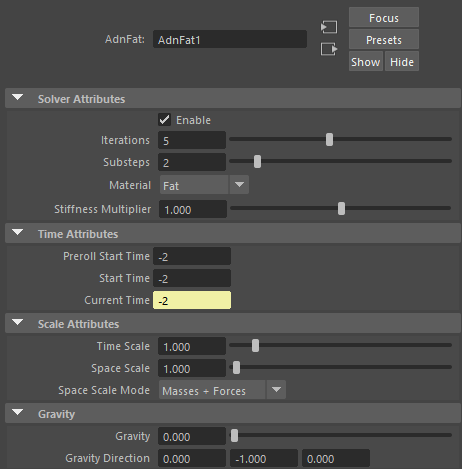Click the Time Scale value field
The width and height of the screenshot is (462, 469).
click(192, 346)
